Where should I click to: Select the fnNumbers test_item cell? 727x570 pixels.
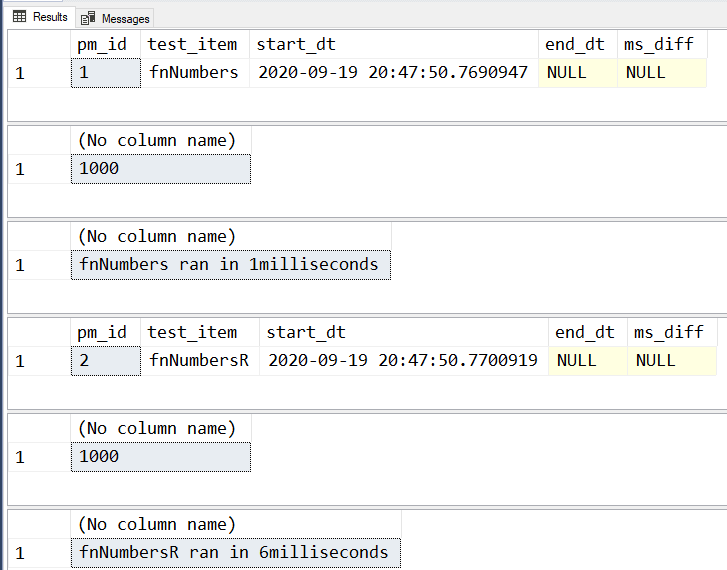point(194,72)
